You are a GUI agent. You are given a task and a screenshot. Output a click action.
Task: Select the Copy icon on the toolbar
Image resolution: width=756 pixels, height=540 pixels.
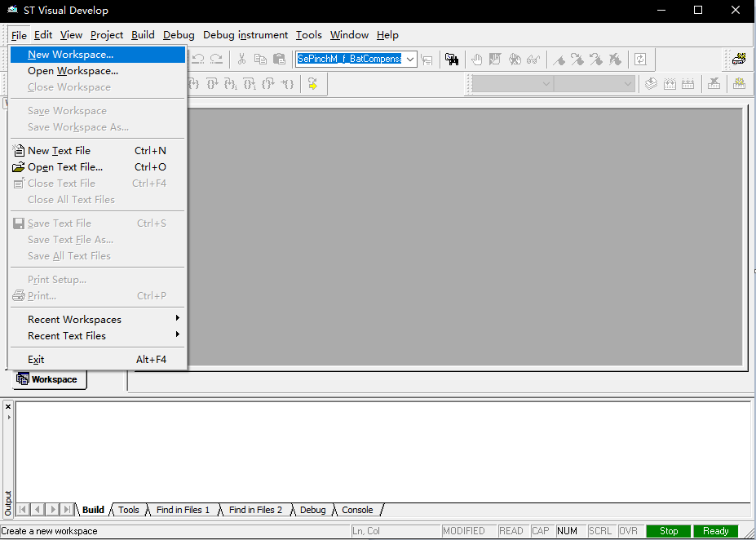click(261, 59)
